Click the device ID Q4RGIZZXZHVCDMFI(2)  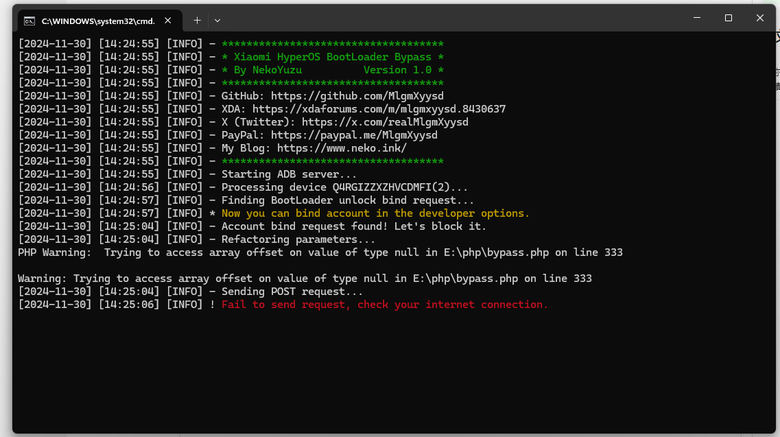(391, 187)
